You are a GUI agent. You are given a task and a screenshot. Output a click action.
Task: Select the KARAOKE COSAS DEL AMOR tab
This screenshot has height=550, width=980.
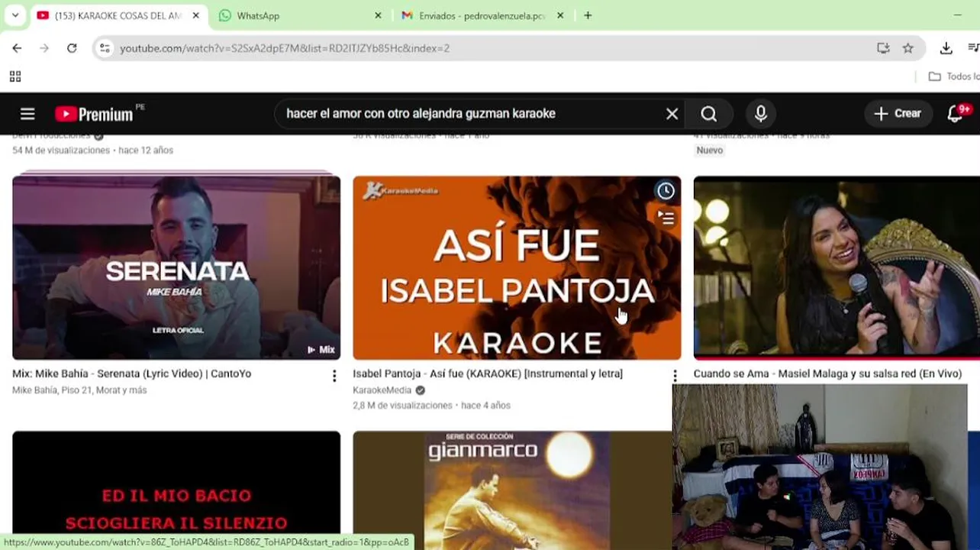(118, 15)
